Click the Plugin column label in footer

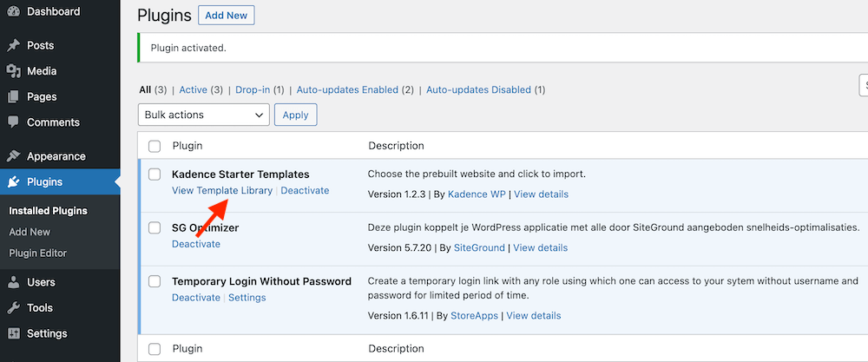coord(187,349)
